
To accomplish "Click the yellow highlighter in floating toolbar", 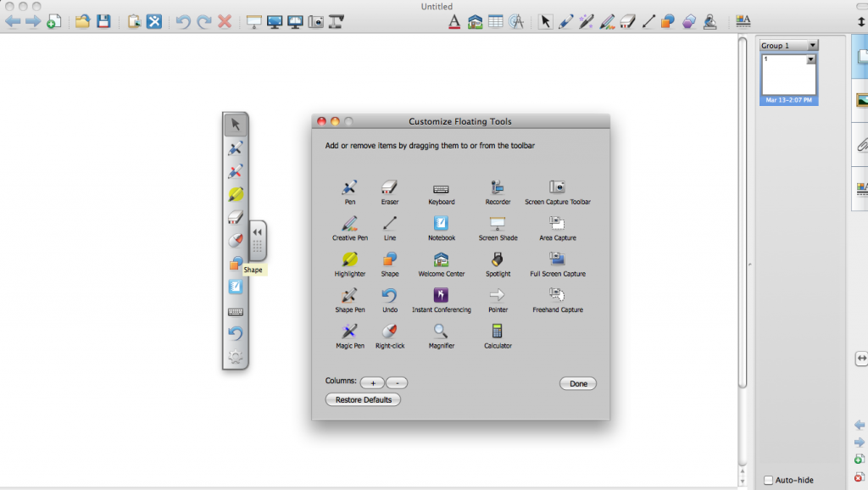I will (236, 195).
